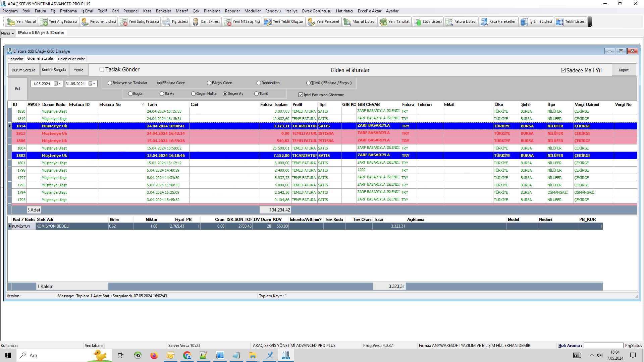Choose the Reddedilen filter option
The width and height of the screenshot is (644, 362).
259,83
